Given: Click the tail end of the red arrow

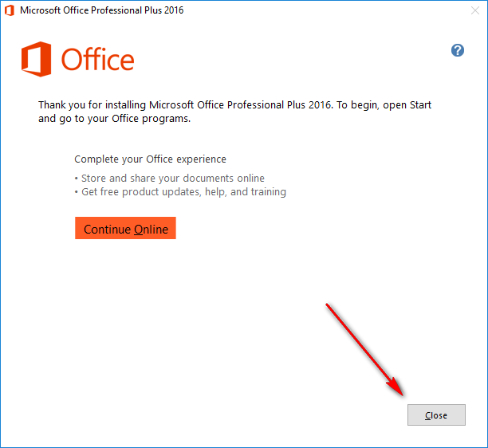Looking at the screenshot, I should point(328,305).
